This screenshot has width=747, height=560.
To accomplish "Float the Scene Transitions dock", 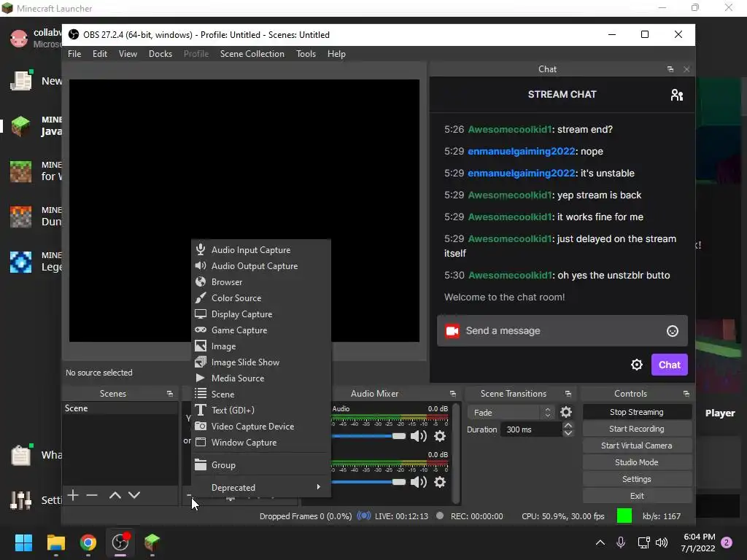I will (568, 394).
